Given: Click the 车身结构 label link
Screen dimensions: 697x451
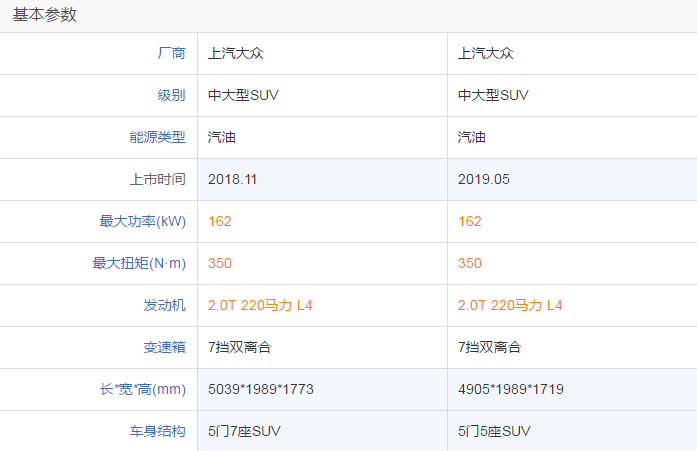Looking at the screenshot, I should (157, 431).
